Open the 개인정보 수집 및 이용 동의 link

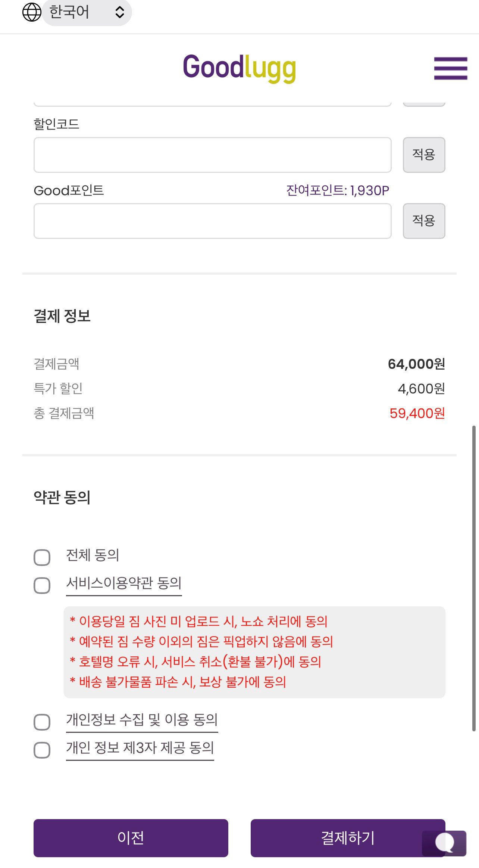[142, 719]
